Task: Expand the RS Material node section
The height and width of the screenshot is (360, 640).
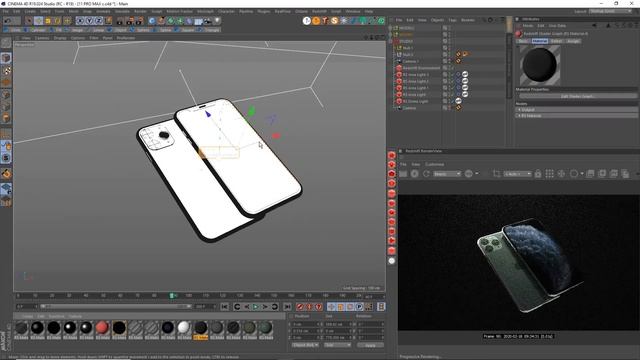Action: [x=576, y=116]
